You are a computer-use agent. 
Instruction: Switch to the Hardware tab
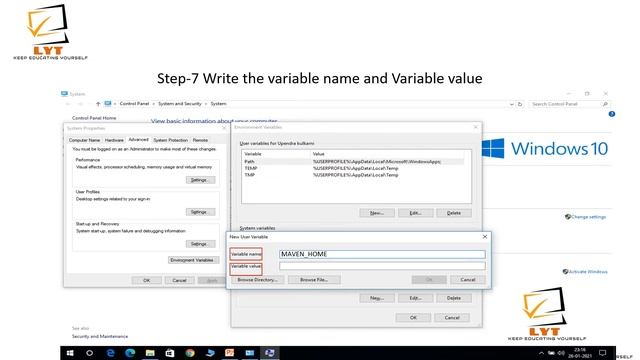point(114,140)
